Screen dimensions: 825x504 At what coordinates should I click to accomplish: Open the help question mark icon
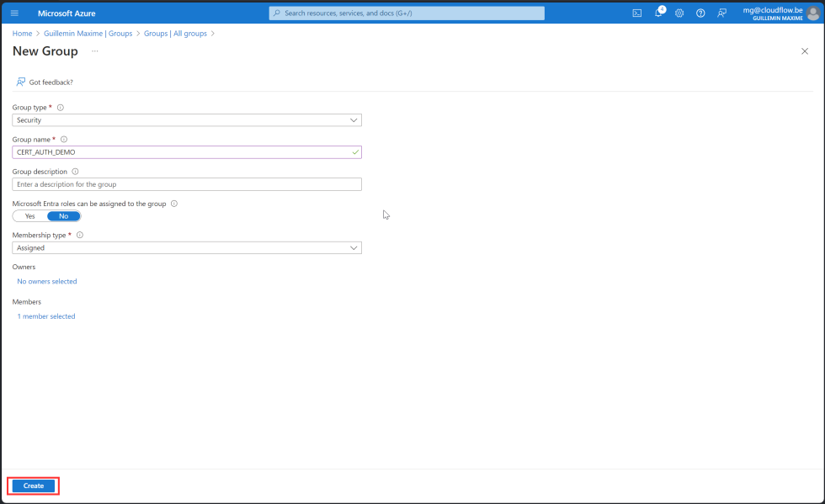pyautogui.click(x=700, y=13)
